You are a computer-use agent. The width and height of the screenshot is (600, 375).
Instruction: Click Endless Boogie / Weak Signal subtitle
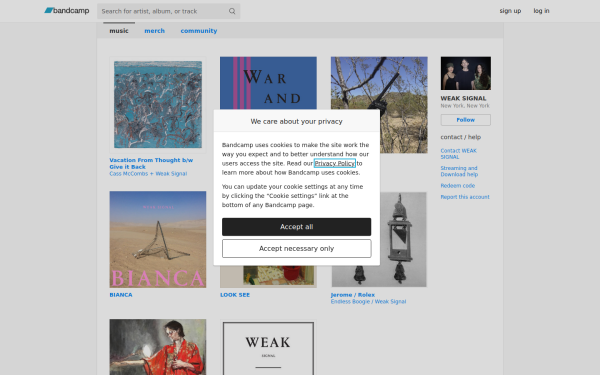(368, 302)
